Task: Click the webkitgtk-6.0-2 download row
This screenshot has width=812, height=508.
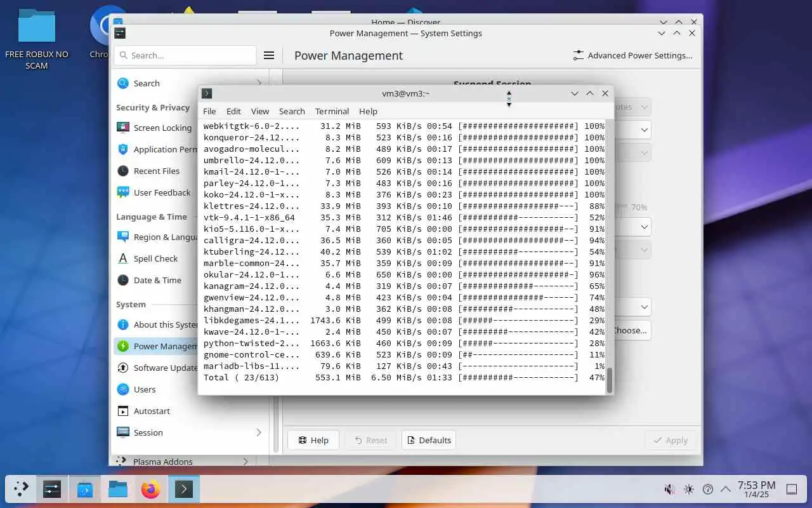Action: (x=403, y=126)
